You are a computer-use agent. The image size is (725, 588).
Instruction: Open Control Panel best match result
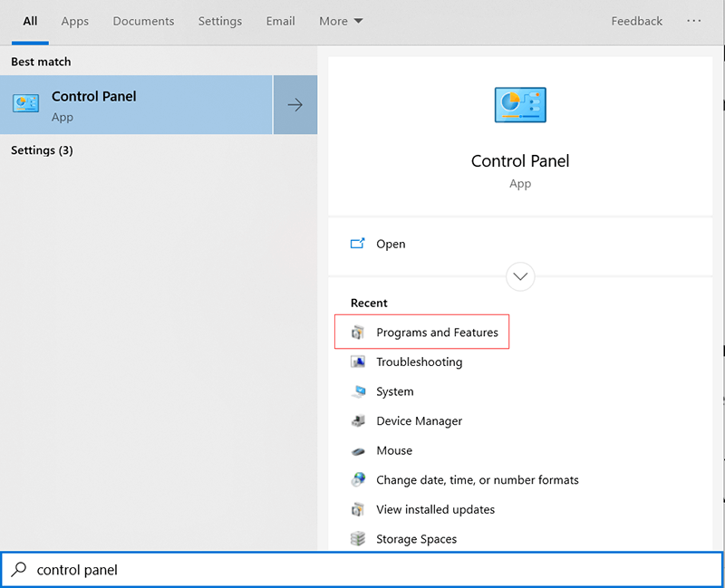click(136, 105)
